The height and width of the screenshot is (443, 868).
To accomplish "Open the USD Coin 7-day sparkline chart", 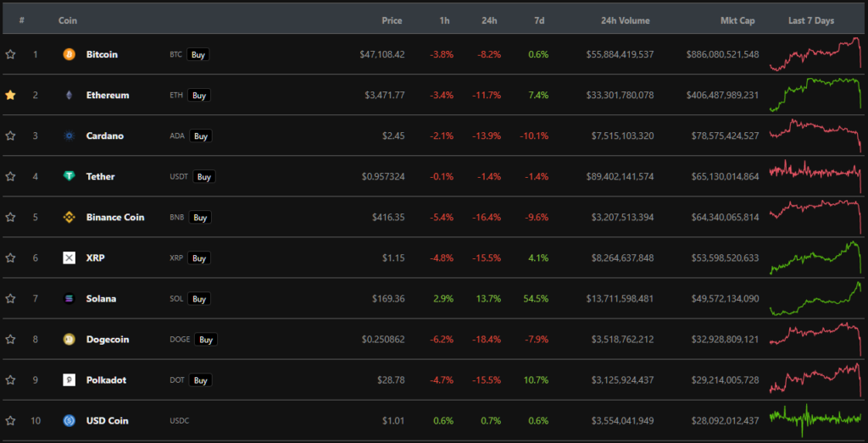I will [x=815, y=418].
